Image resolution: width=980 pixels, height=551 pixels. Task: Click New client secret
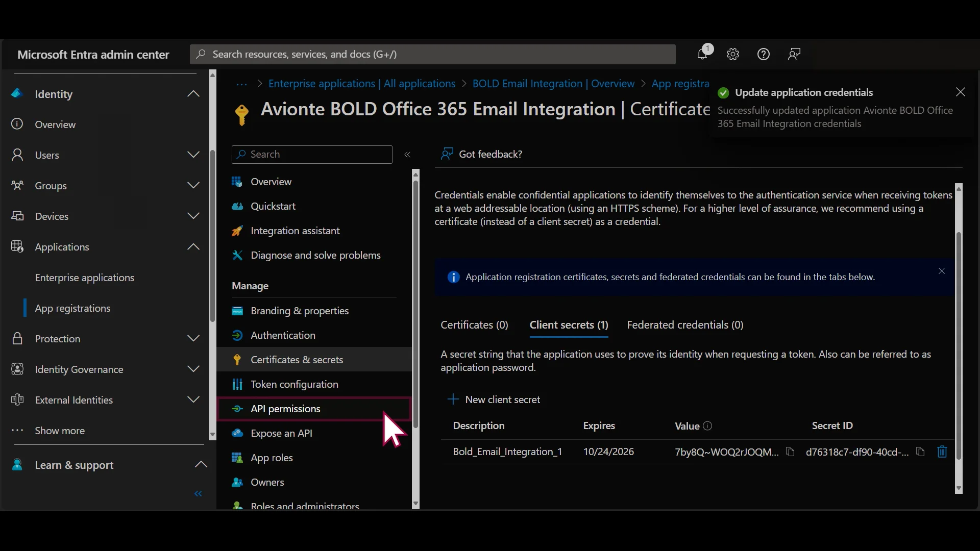pos(494,400)
